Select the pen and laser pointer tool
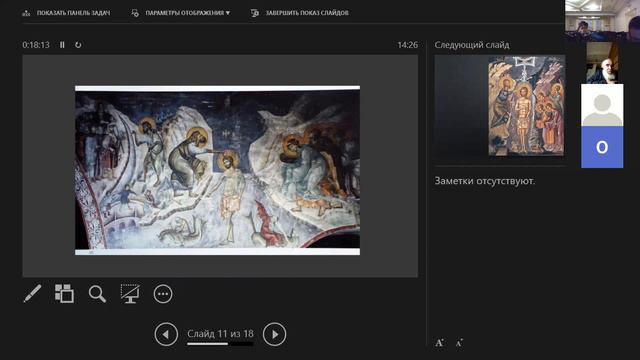The image size is (640, 360). [32, 293]
